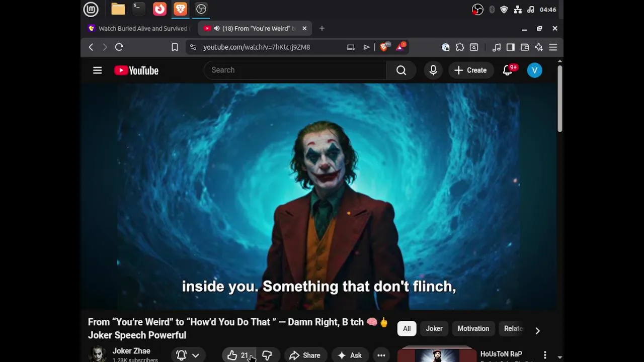The height and width of the screenshot is (362, 644).
Task: Open the Brave Shields lion icon
Action: tap(385, 47)
